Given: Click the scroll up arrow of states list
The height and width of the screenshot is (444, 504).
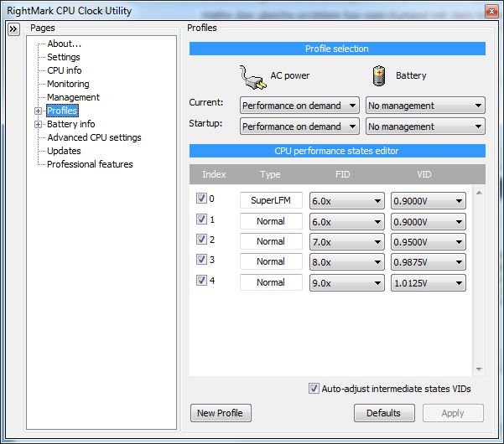Looking at the screenshot, I should click(x=479, y=193).
